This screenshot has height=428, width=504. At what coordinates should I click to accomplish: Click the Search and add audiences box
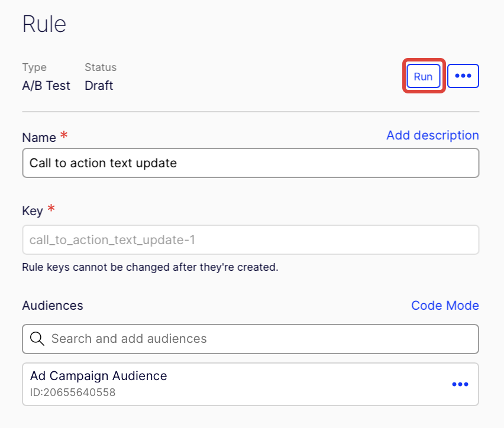pyautogui.click(x=260, y=339)
